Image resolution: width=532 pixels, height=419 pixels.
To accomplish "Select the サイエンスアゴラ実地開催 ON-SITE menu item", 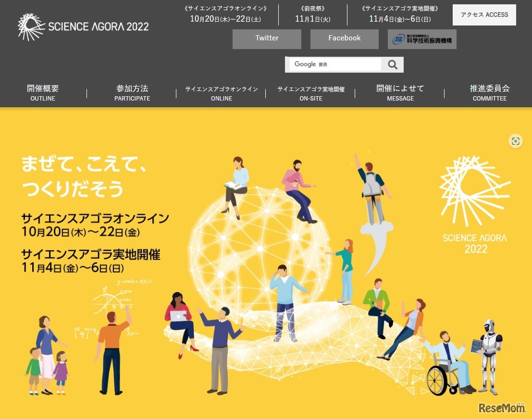I will (x=310, y=93).
